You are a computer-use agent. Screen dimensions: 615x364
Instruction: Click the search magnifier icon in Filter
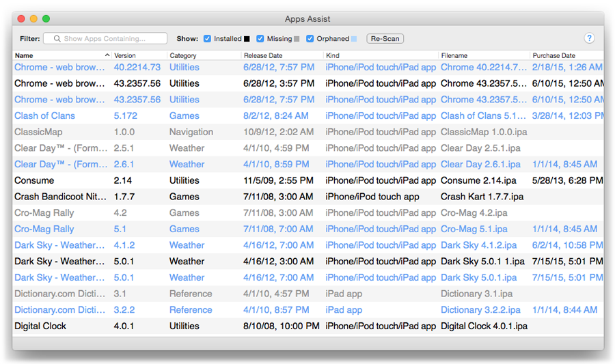(57, 38)
